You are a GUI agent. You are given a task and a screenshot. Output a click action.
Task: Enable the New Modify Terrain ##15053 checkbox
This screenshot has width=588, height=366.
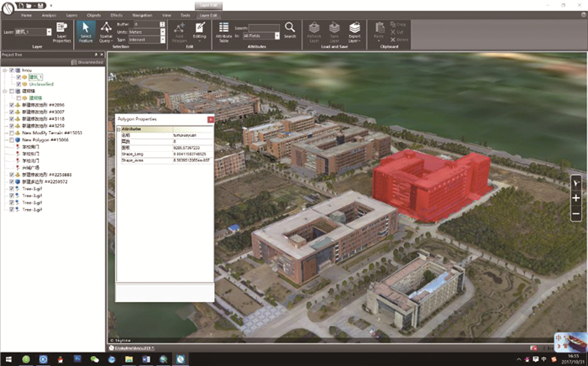point(12,132)
